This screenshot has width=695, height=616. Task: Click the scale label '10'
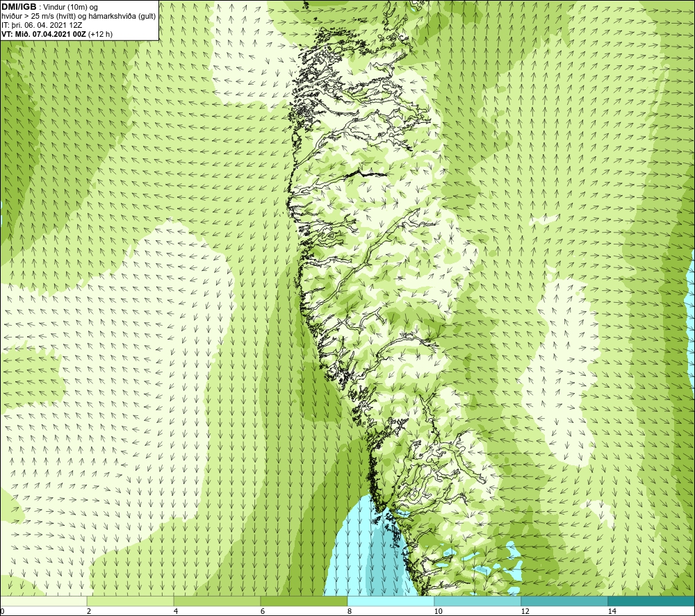(x=438, y=611)
